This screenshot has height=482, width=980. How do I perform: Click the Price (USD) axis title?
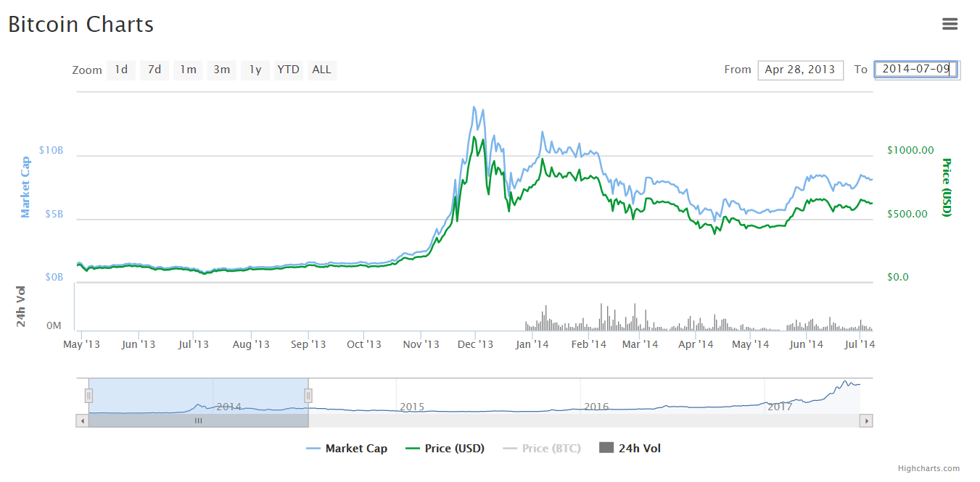946,187
